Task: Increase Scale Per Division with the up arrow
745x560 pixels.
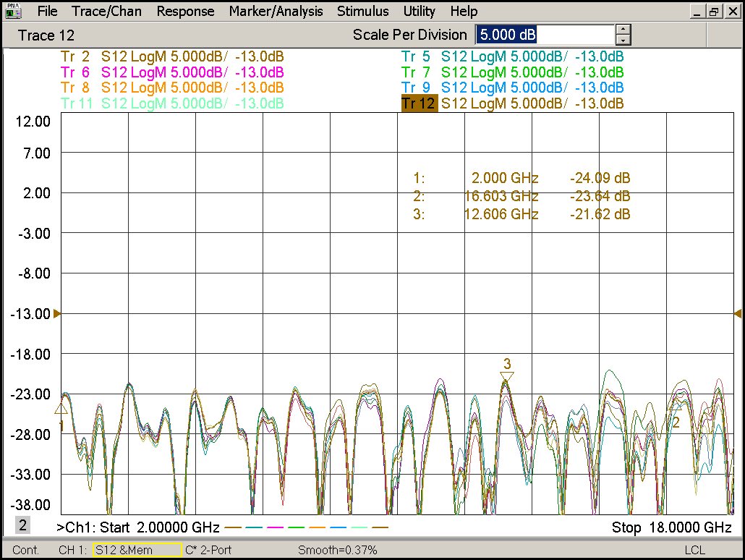Action: [x=623, y=30]
